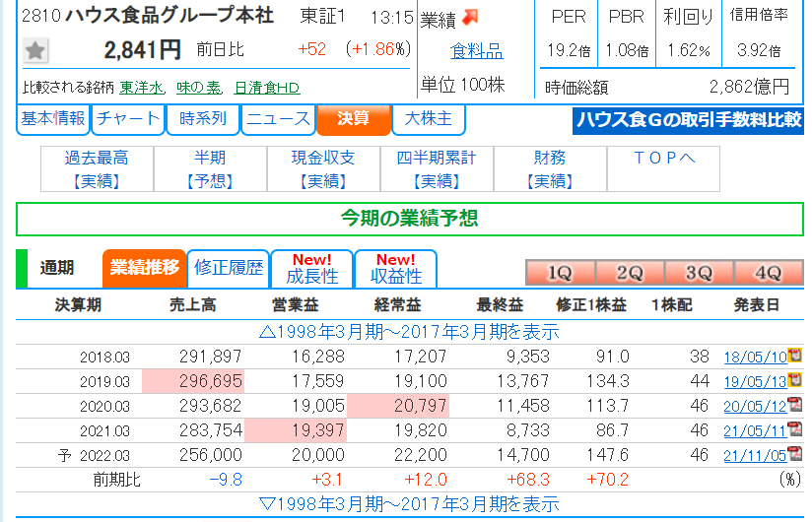812x522 pixels.
Task: Click the +70.2 year-over-year value
Action: [607, 480]
